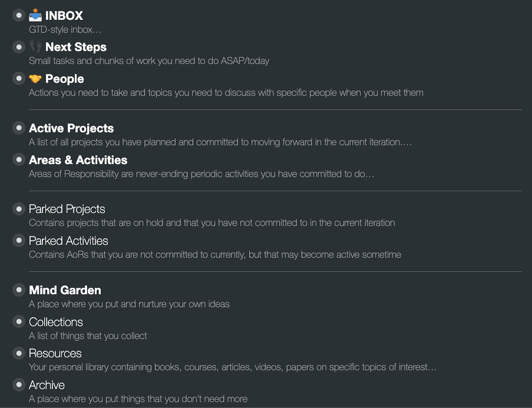The width and height of the screenshot is (532, 408).
Task: Toggle the bullet circle next to Mind Garden
Action: (19, 290)
